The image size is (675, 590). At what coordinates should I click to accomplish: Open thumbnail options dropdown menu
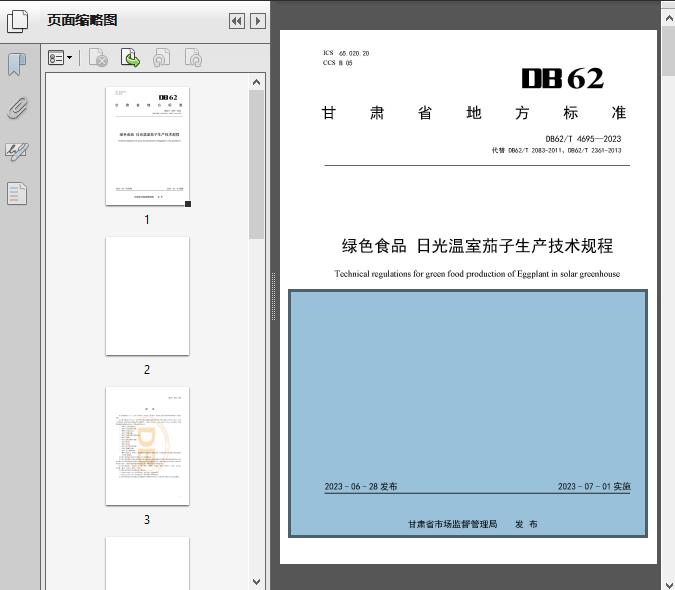[x=60, y=58]
